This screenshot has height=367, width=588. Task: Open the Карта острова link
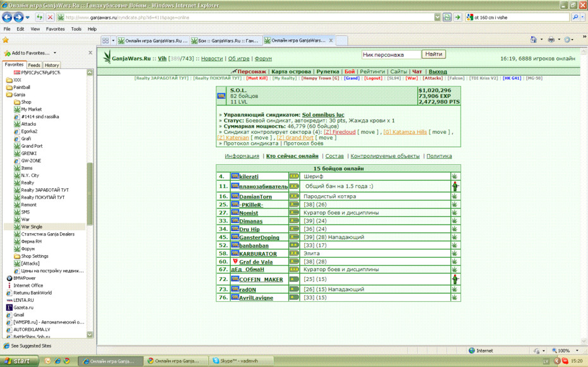(x=291, y=71)
